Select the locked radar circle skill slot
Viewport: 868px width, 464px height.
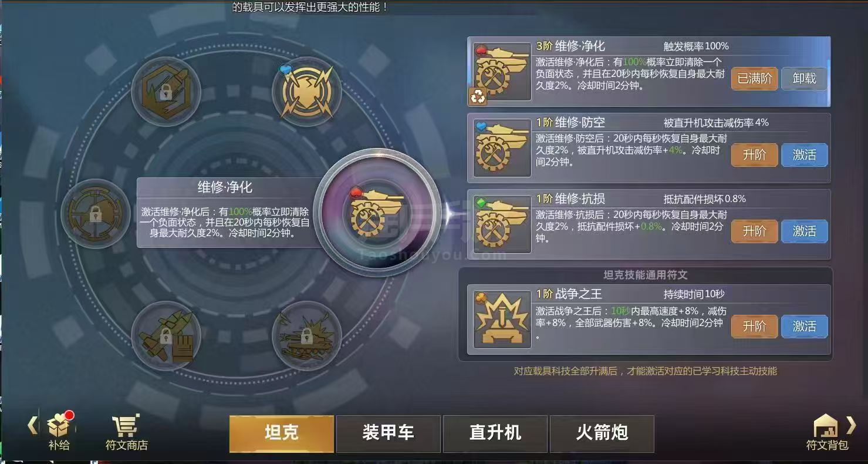96,213
